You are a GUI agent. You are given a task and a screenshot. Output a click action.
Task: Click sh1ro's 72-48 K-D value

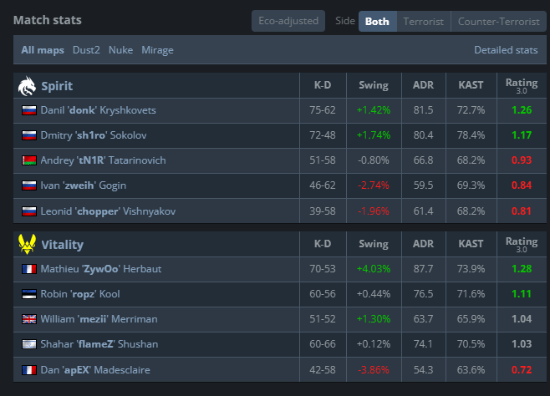click(x=322, y=135)
